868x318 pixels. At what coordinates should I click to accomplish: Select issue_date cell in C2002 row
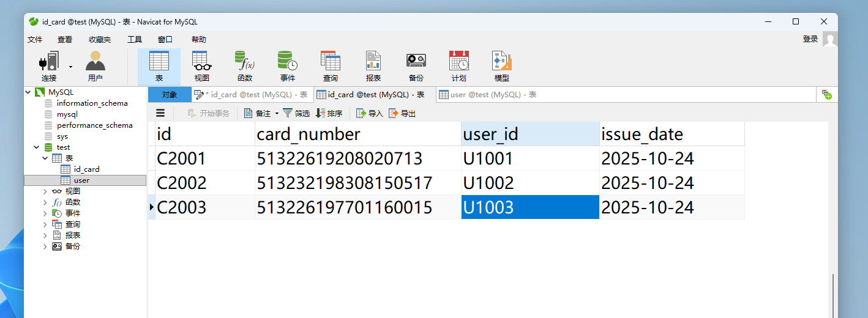tap(672, 183)
